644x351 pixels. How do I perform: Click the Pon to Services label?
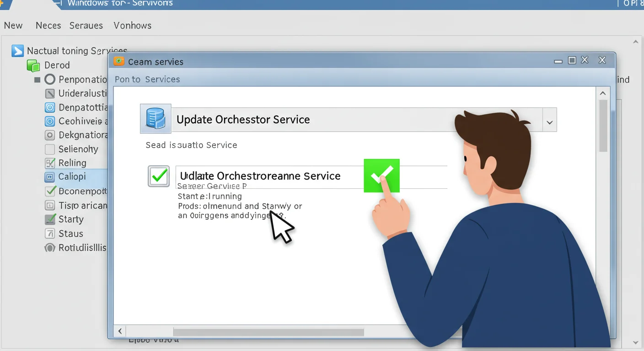(147, 80)
